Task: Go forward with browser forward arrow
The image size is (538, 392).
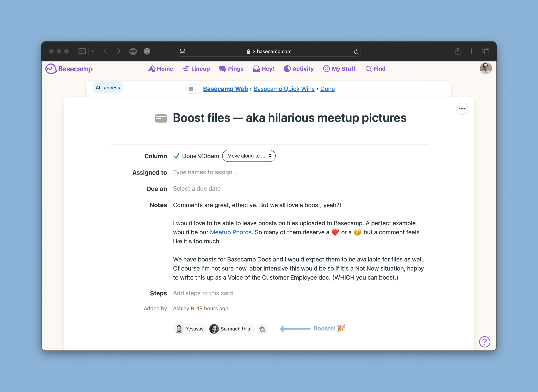Action: [x=119, y=51]
